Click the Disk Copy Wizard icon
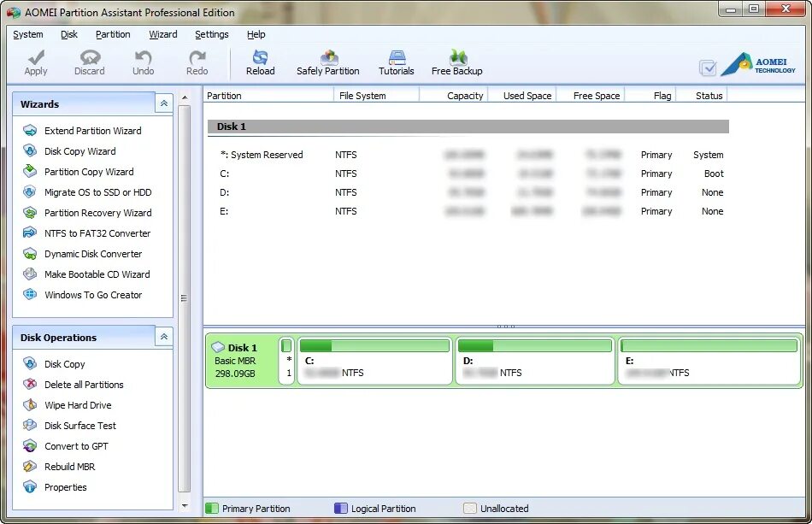Viewport: 812px width, 524px height. (30, 151)
